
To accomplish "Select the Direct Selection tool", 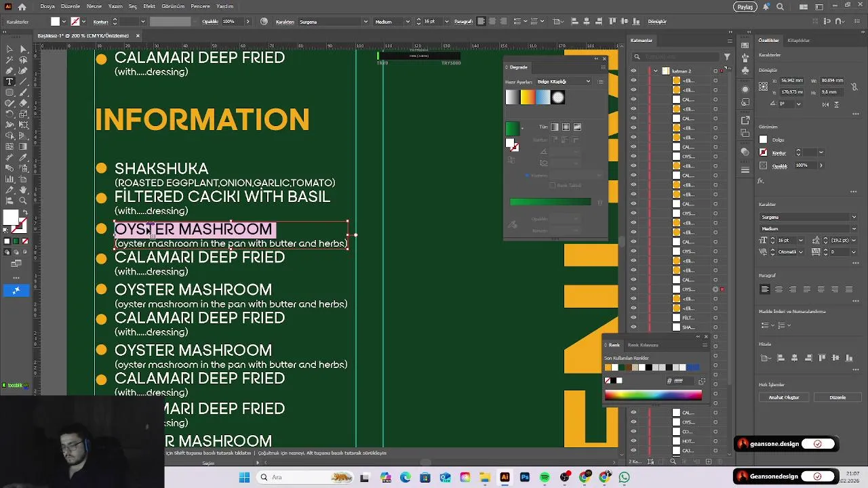I will click(23, 49).
